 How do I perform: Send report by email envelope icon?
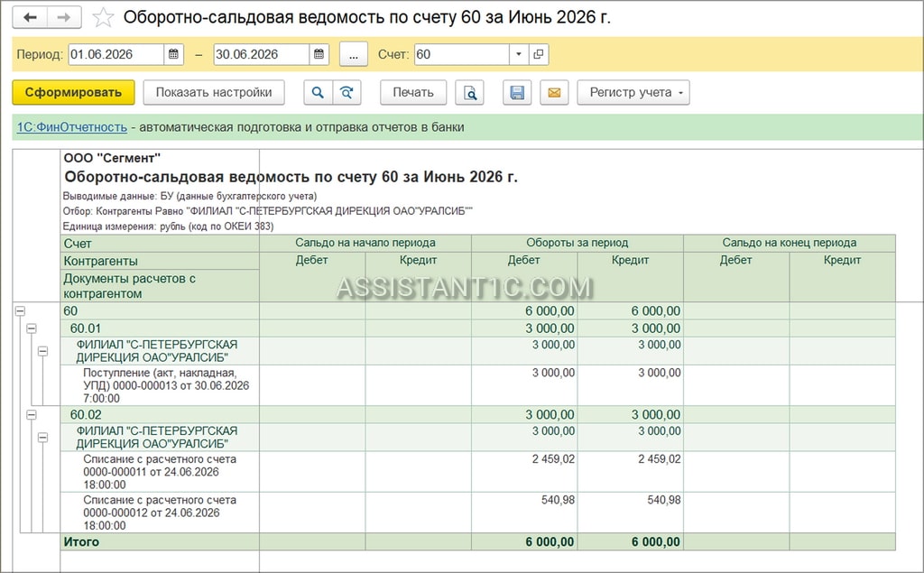[x=555, y=93]
